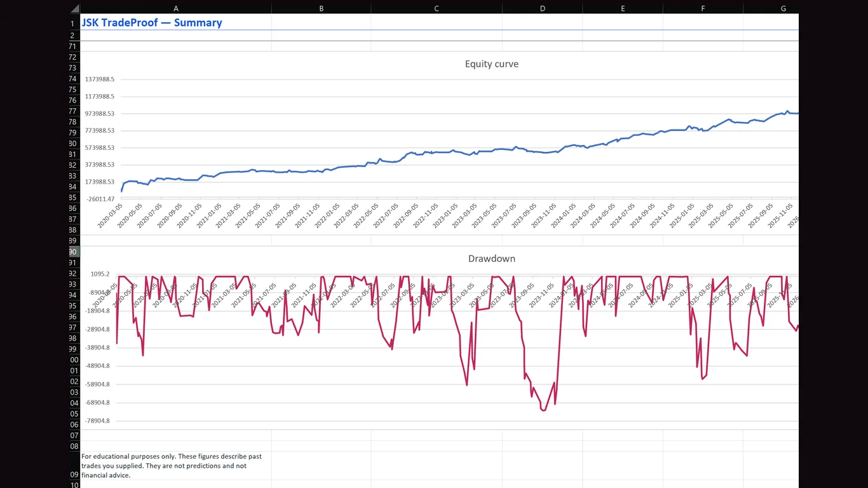Click axis value 573988.53
The height and width of the screenshot is (488, 868).
coord(99,147)
